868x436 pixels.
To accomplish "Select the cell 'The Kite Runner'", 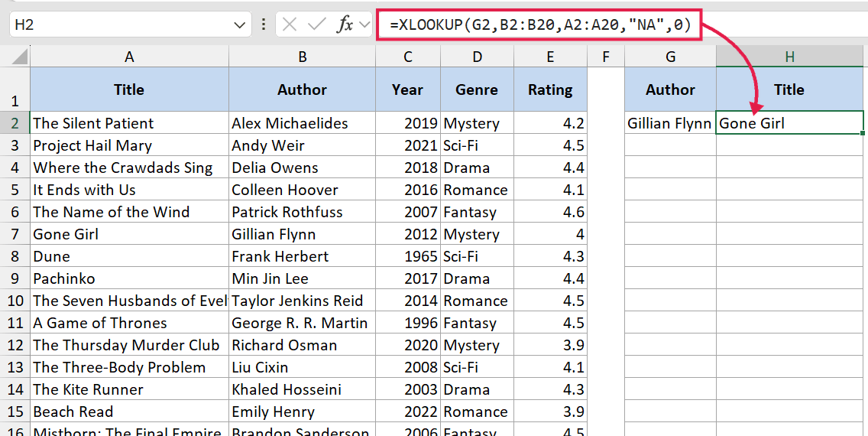I will [130, 389].
